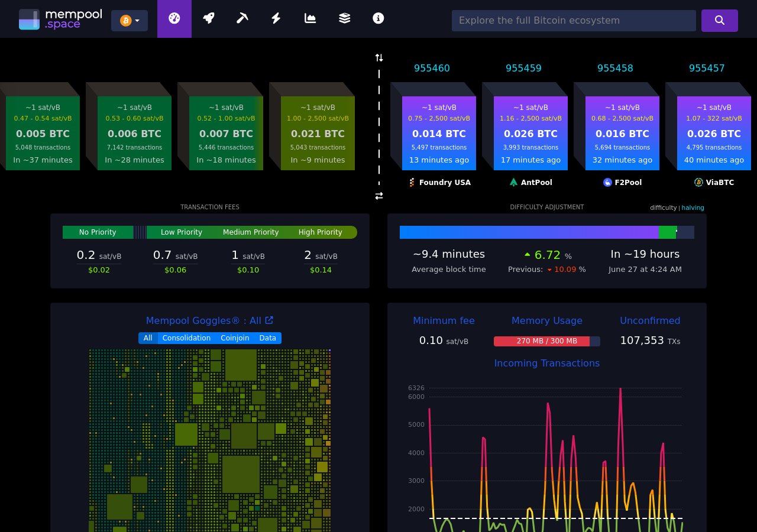The height and width of the screenshot is (532, 757).
Task: Open mined block 0.014 BTC by Foundry USA
Action: point(439,133)
